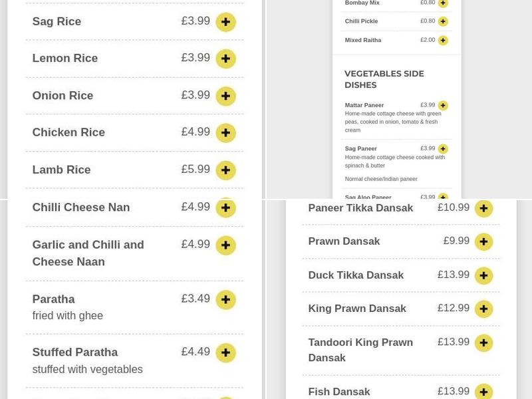Add Mattar Paneer with the plus icon
The image size is (532, 399).
[443, 105]
